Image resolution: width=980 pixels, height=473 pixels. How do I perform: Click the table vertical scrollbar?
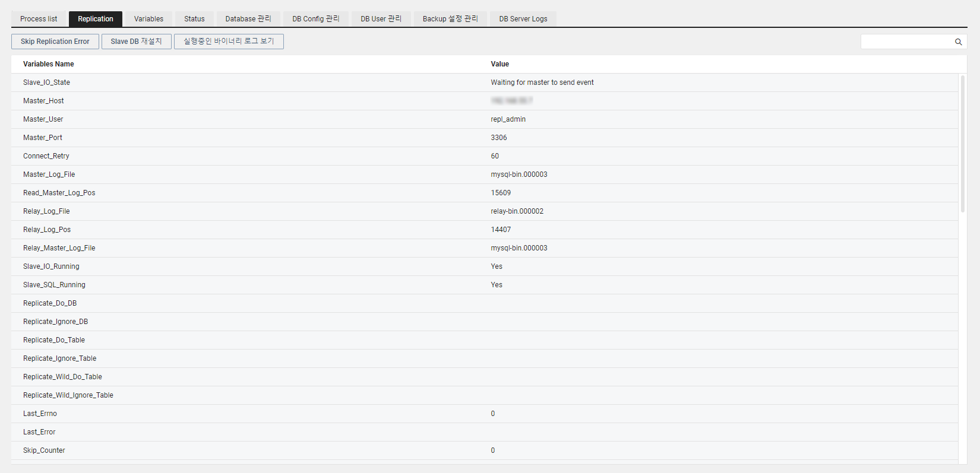(963, 144)
